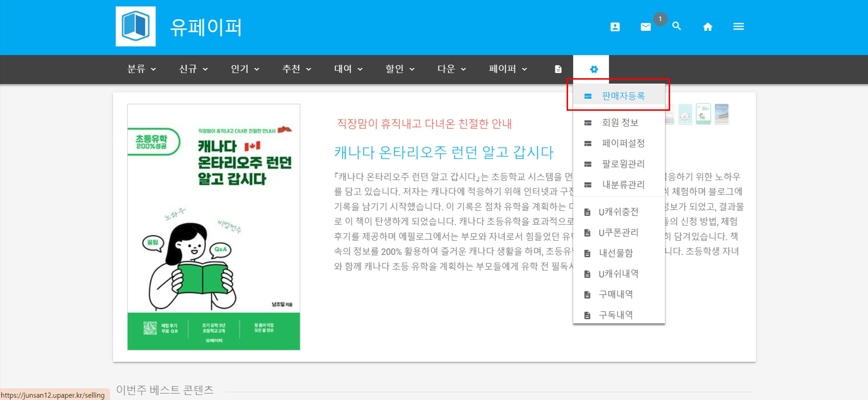868x400 pixels.
Task: Go to home via house icon
Action: point(707,27)
